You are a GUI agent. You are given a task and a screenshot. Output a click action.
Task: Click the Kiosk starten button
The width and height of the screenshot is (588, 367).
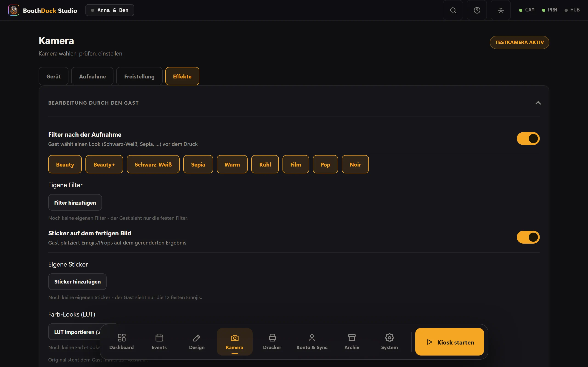(x=449, y=342)
